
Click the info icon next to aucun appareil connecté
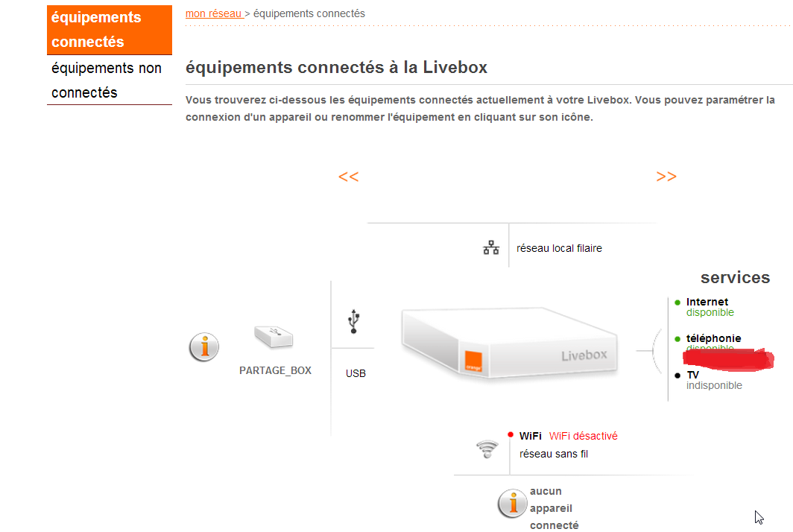click(x=512, y=504)
